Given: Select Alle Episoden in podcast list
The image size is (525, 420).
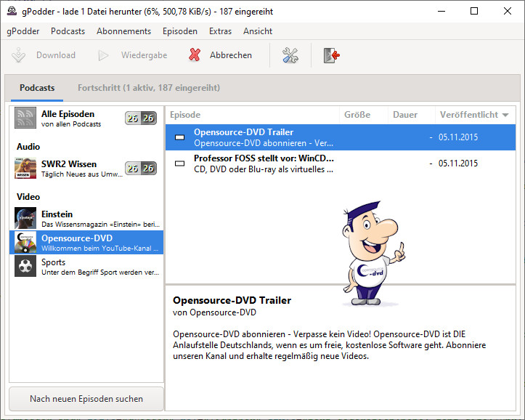Looking at the screenshot, I should click(x=86, y=118).
